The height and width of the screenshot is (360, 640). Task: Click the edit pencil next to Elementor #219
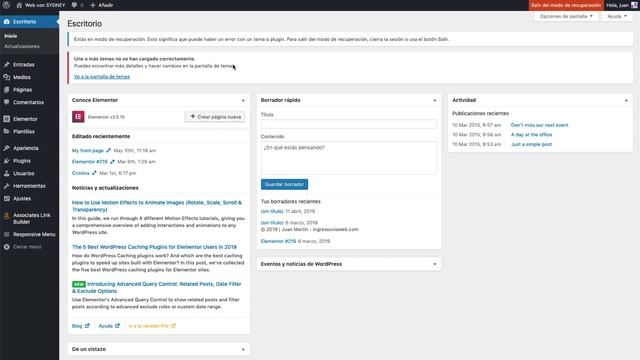tap(112, 162)
